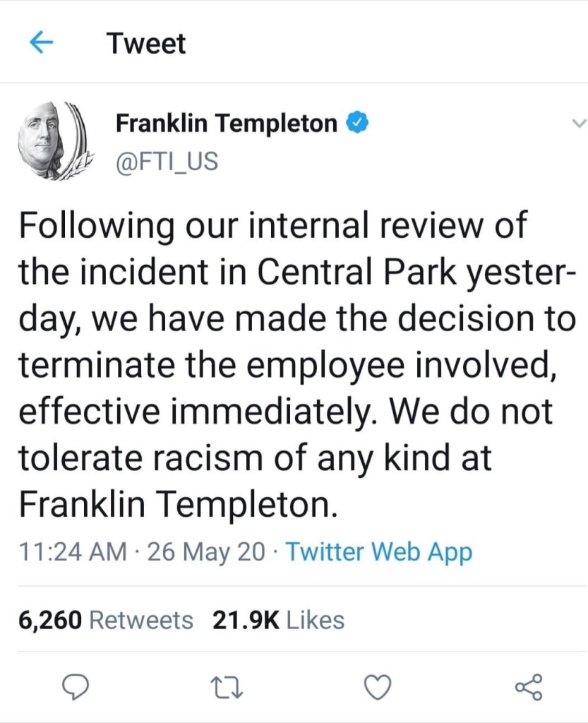Open the Franklin Templeton account name
This screenshot has width=588, height=723.
pos(226,124)
